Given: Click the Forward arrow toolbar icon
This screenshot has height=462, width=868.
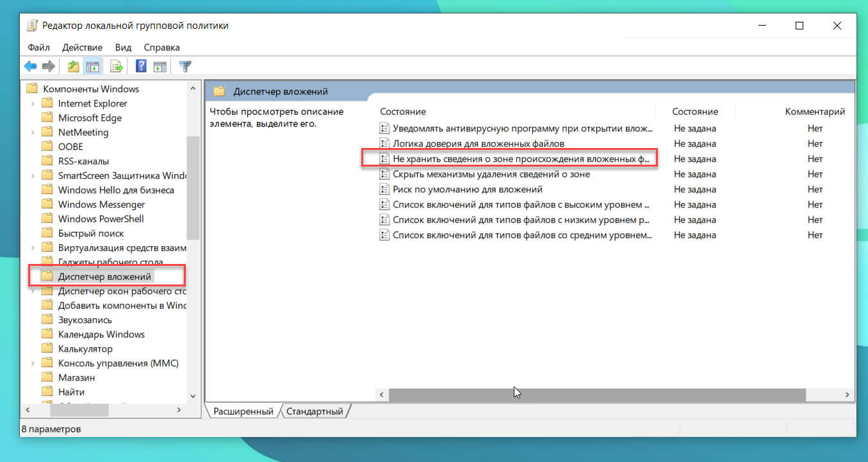Looking at the screenshot, I should coord(48,66).
